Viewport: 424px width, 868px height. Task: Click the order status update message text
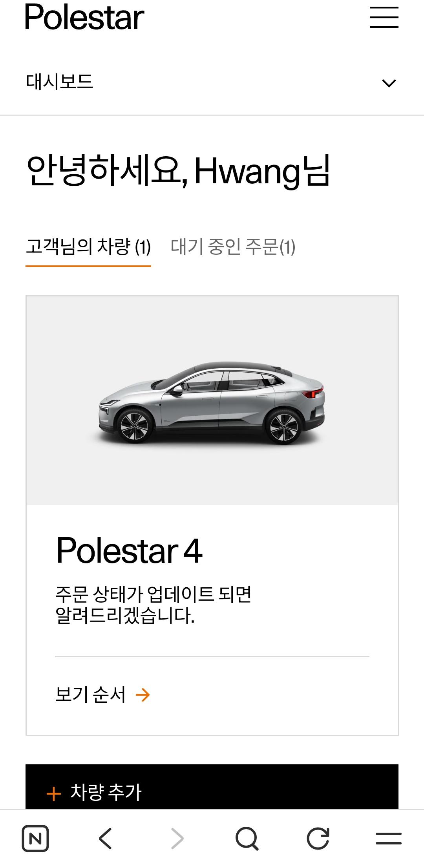(153, 605)
